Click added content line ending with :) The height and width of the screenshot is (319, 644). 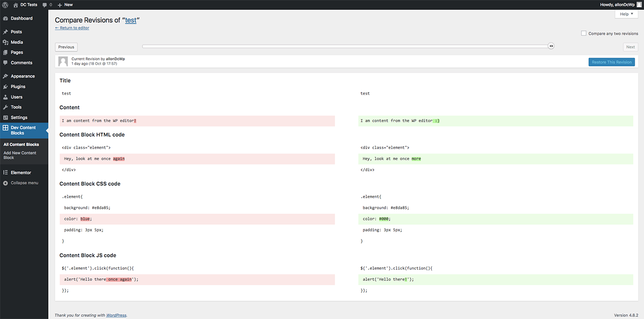pyautogui.click(x=496, y=121)
